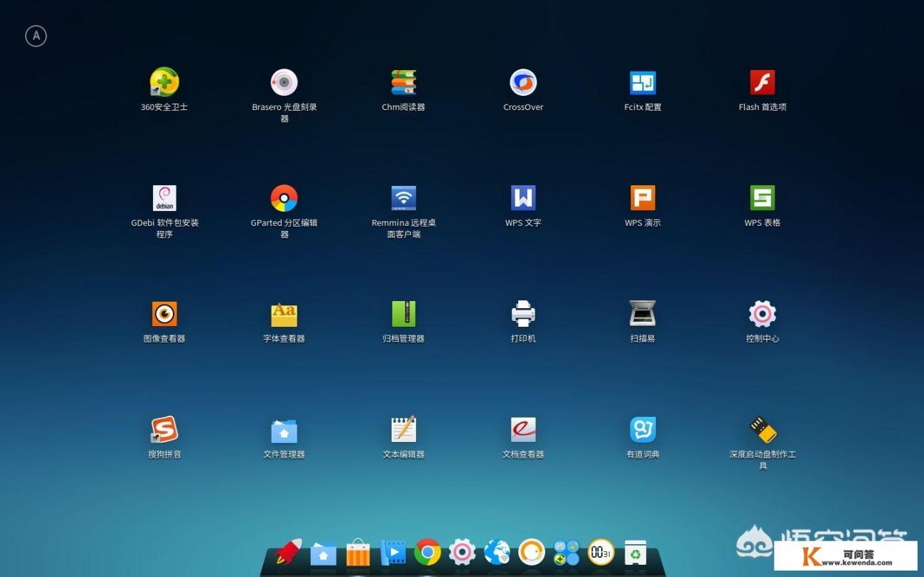
Task: Open 文件管理器 in the app grid
Action: [x=284, y=430]
